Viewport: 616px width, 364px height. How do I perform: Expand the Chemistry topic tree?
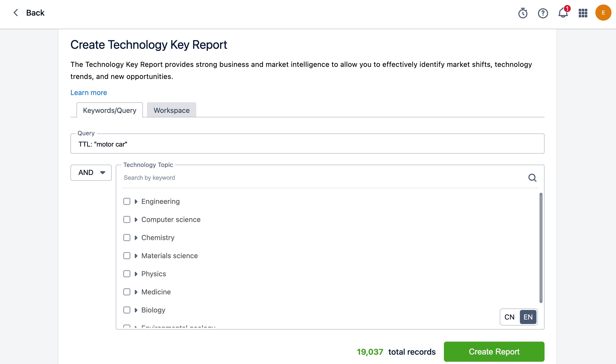point(136,238)
